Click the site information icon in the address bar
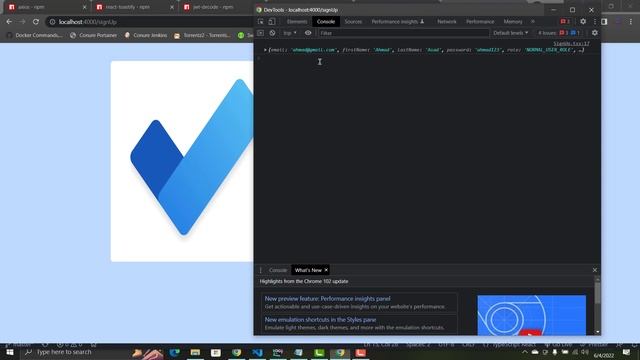Image resolution: width=640 pixels, height=360 pixels. pyautogui.click(x=52, y=22)
